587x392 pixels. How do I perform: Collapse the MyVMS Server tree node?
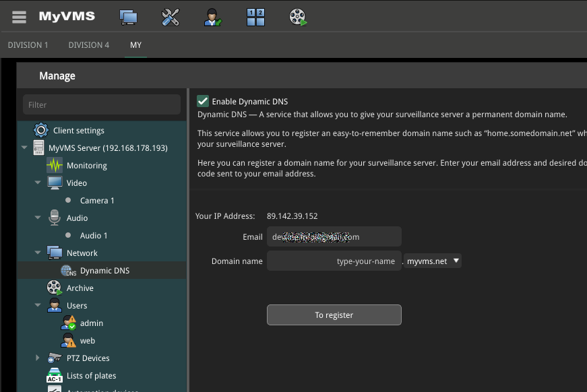[25, 148]
